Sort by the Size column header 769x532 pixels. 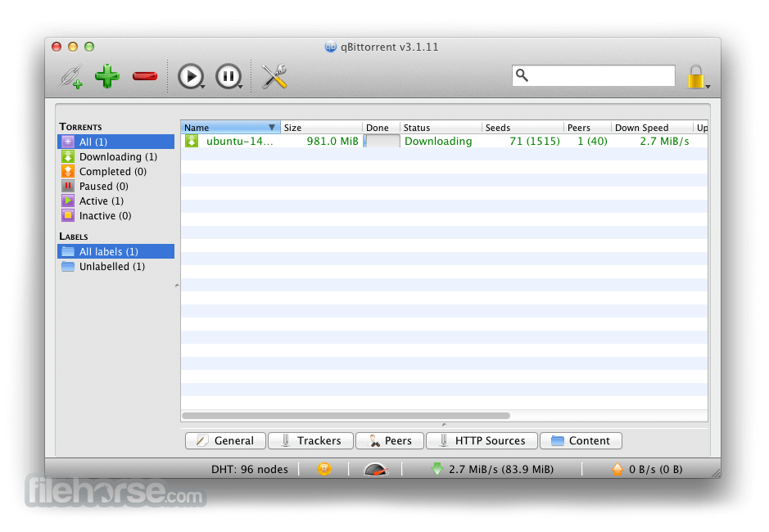click(x=321, y=128)
